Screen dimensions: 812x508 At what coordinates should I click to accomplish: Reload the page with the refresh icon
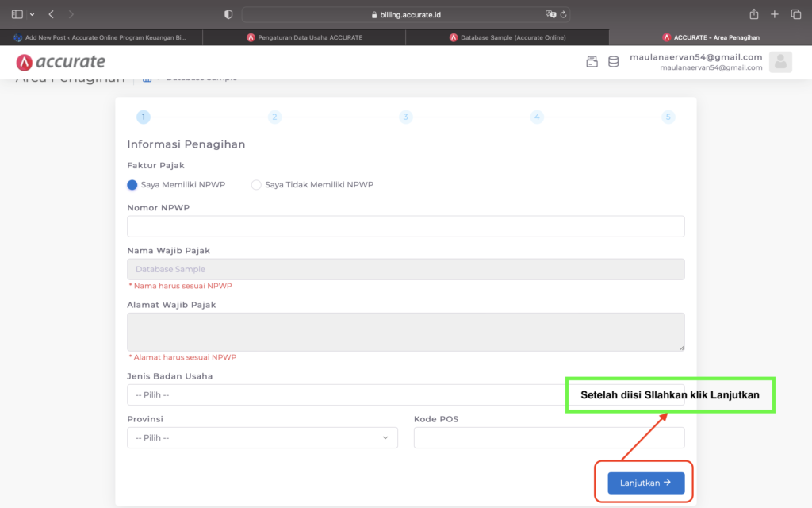coord(563,14)
